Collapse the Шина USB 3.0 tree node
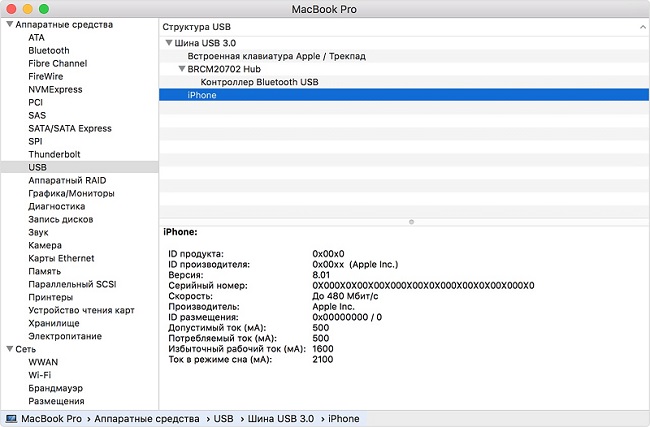The height and width of the screenshot is (427, 650). click(169, 43)
